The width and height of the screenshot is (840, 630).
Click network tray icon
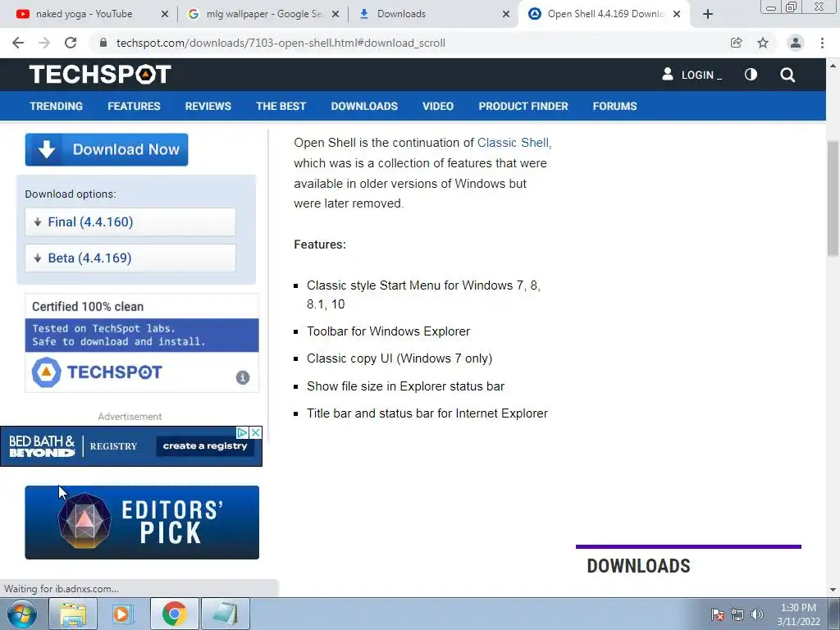coord(737,614)
